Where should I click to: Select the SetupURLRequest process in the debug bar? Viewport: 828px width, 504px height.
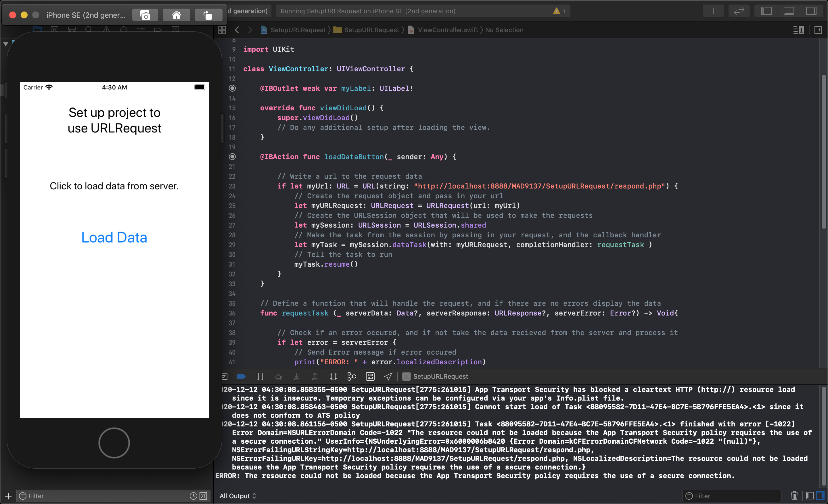pos(435,376)
